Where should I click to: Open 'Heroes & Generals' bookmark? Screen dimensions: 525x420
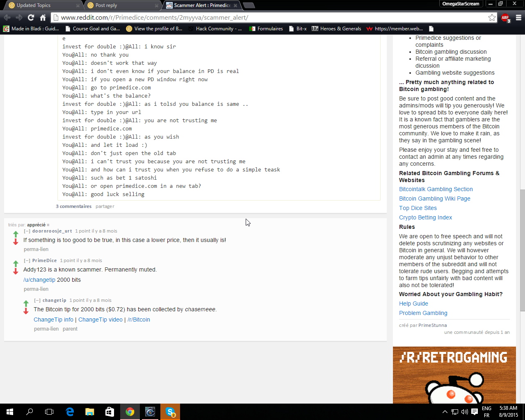(336, 29)
